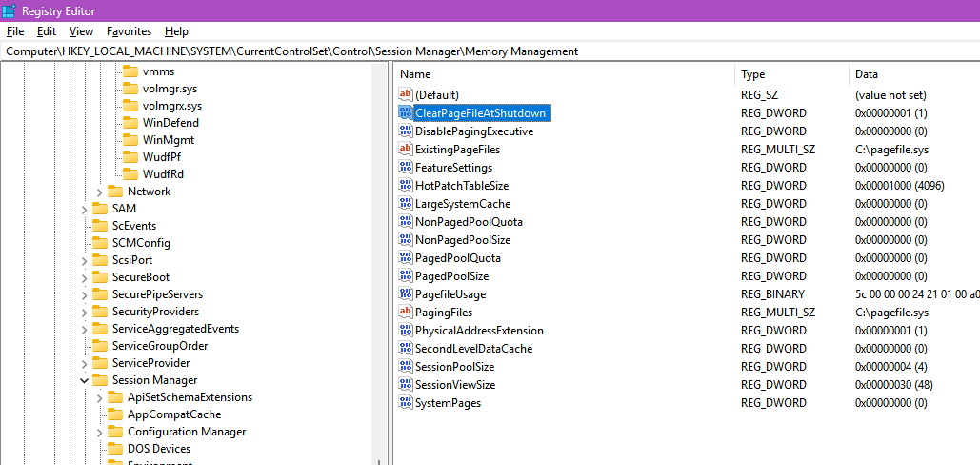The height and width of the screenshot is (465, 980).
Task: Click the AppCompatCache folder icon
Action: point(115,414)
